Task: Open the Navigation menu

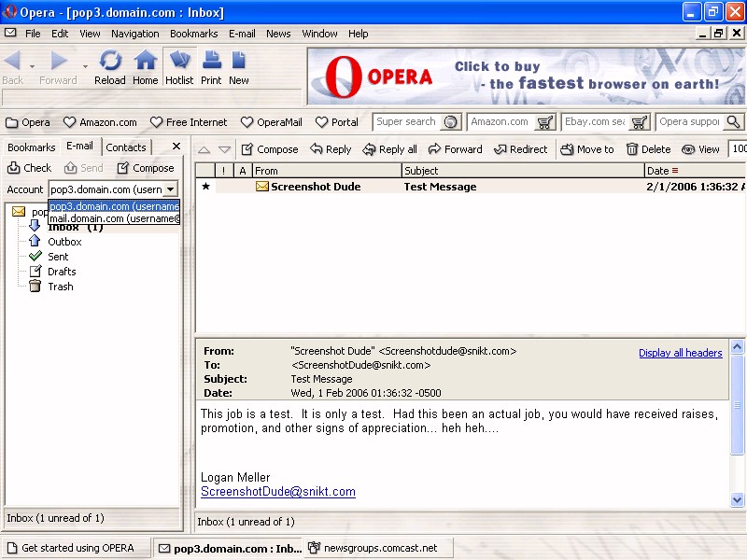Action: click(135, 34)
